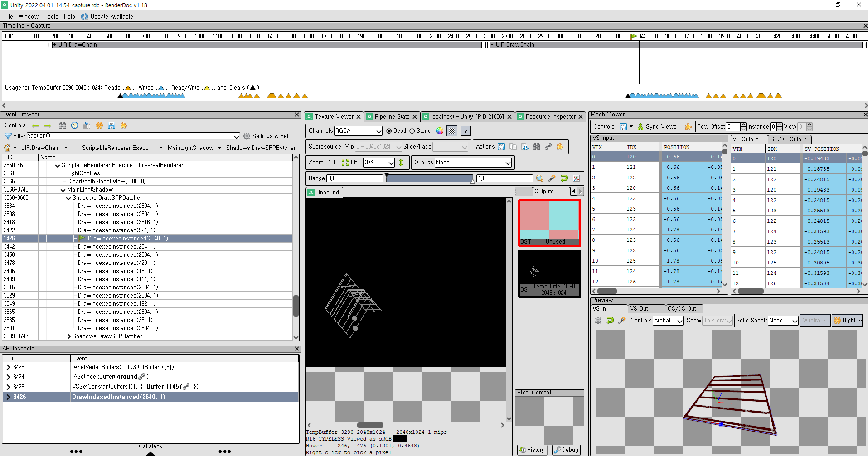This screenshot has width=868, height=456.
Task: Click the clock timing icon for drawcalls
Action: coord(75,125)
